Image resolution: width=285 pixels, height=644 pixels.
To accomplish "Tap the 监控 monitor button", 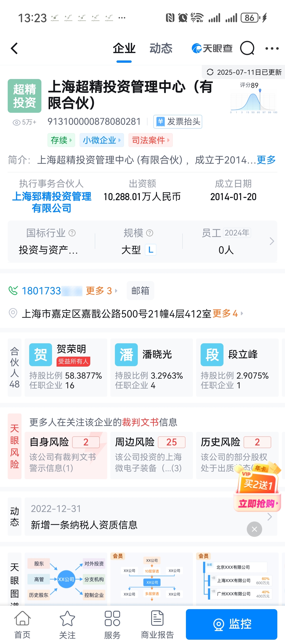I will (231, 624).
